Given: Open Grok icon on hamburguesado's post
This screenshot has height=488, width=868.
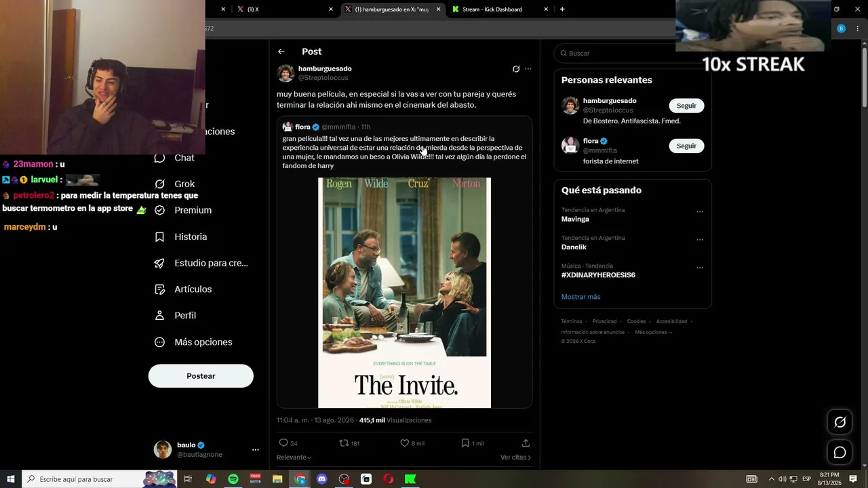Looking at the screenshot, I should coord(516,68).
